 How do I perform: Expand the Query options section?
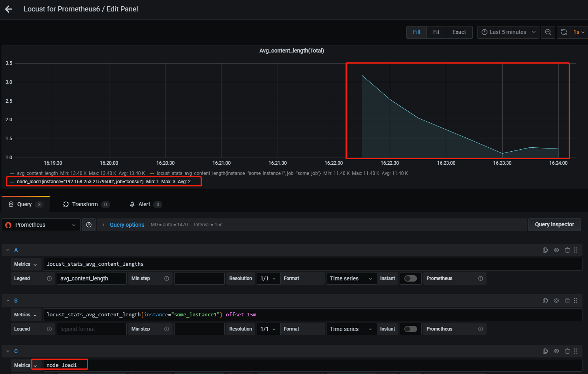pos(126,224)
